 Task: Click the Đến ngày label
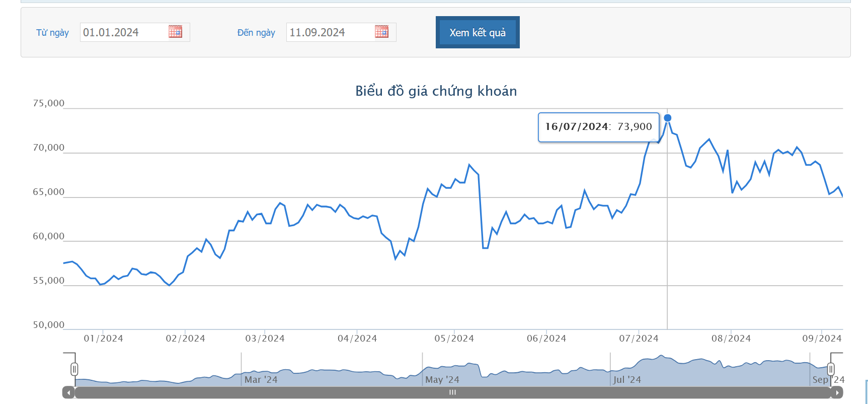click(256, 33)
